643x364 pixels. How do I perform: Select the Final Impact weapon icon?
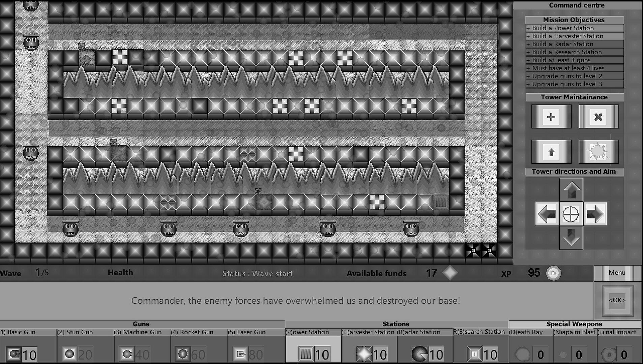click(x=609, y=355)
